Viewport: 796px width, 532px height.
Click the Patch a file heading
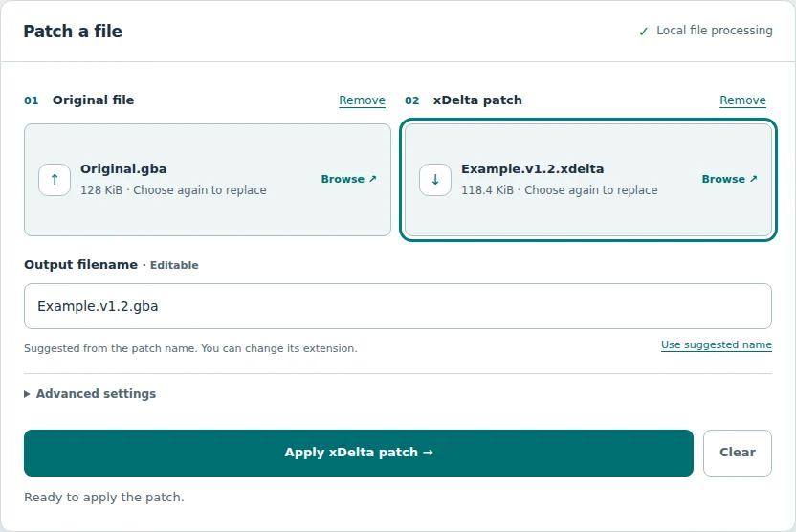coord(73,31)
